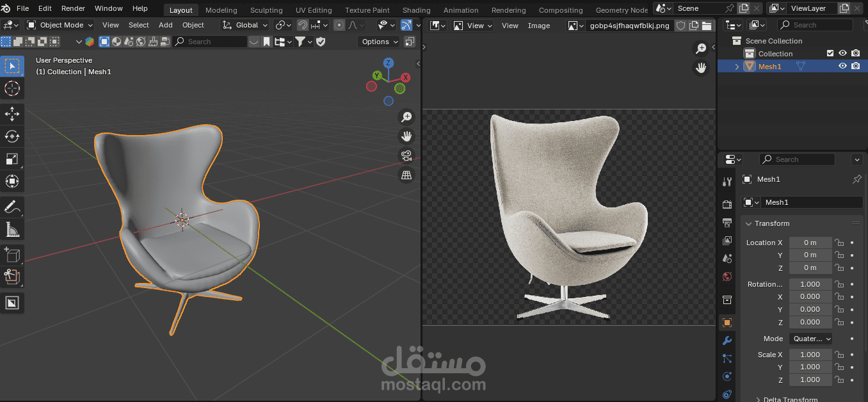Disable Collection in renders camera icon

pos(856,54)
